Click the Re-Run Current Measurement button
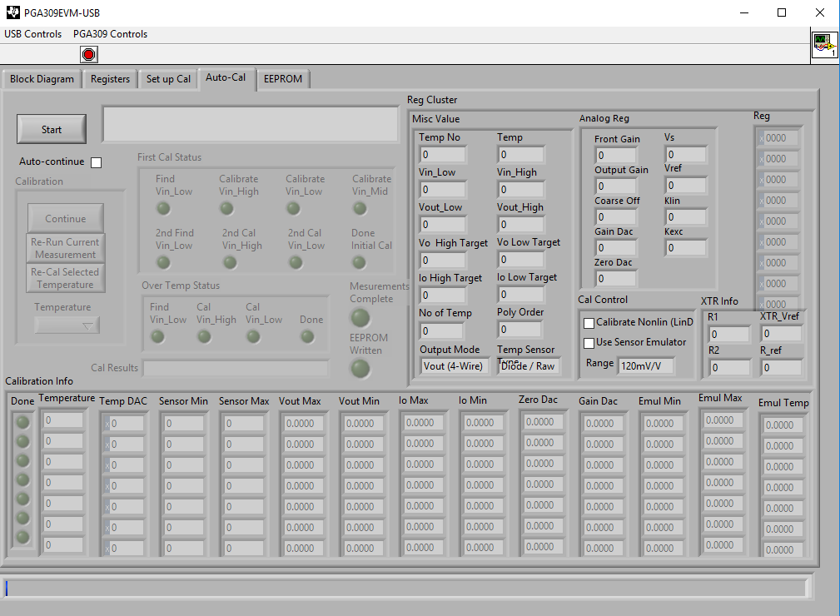The width and height of the screenshot is (840, 616). (x=66, y=248)
